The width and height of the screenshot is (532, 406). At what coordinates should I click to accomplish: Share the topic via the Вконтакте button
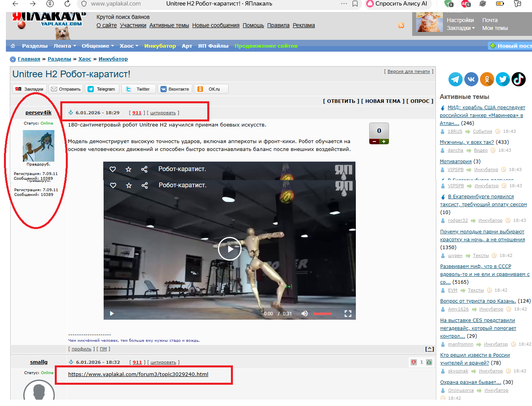[175, 89]
